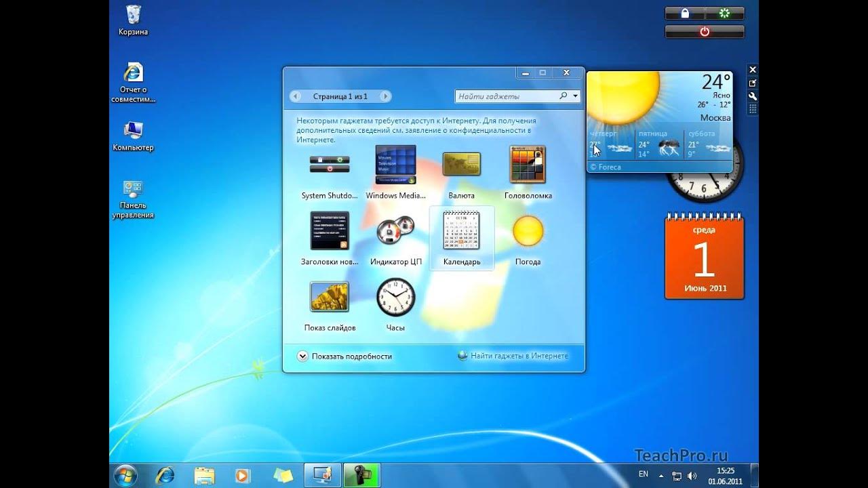The image size is (868, 488).
Task: Open weather gadget options wrench
Action: point(752,96)
